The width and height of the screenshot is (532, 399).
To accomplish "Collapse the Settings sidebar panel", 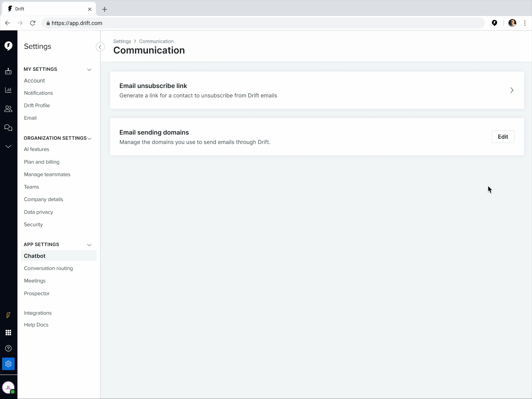I will coord(100,47).
